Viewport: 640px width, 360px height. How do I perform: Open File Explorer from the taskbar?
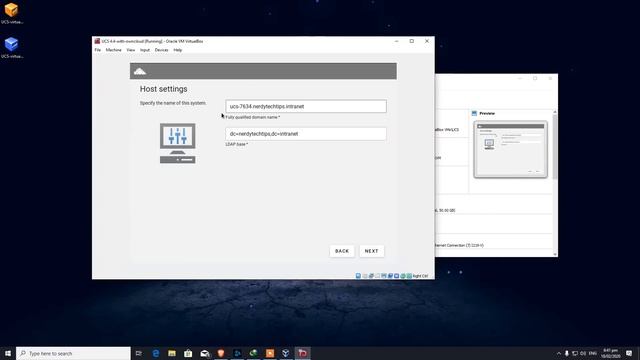point(172,353)
